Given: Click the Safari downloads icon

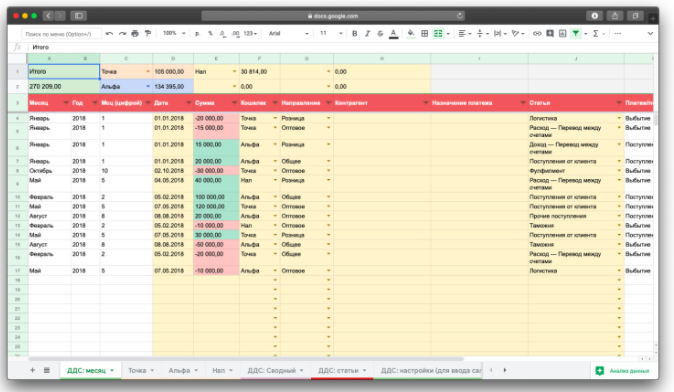Looking at the screenshot, I should click(595, 16).
